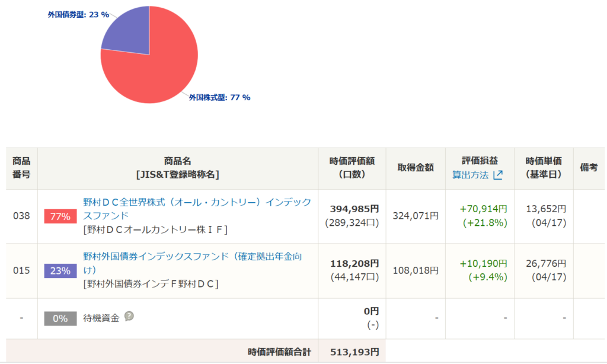Click the purple 23% allocation badge

pos(60,271)
